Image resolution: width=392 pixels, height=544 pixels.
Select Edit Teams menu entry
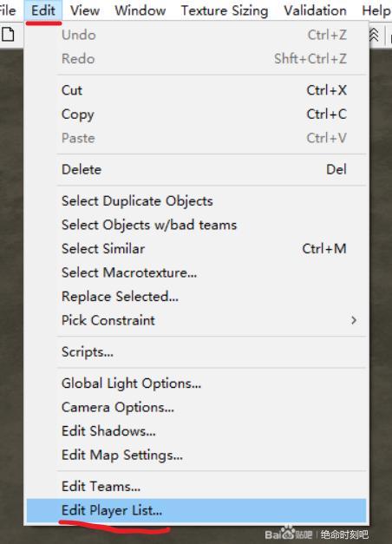click(x=196, y=487)
